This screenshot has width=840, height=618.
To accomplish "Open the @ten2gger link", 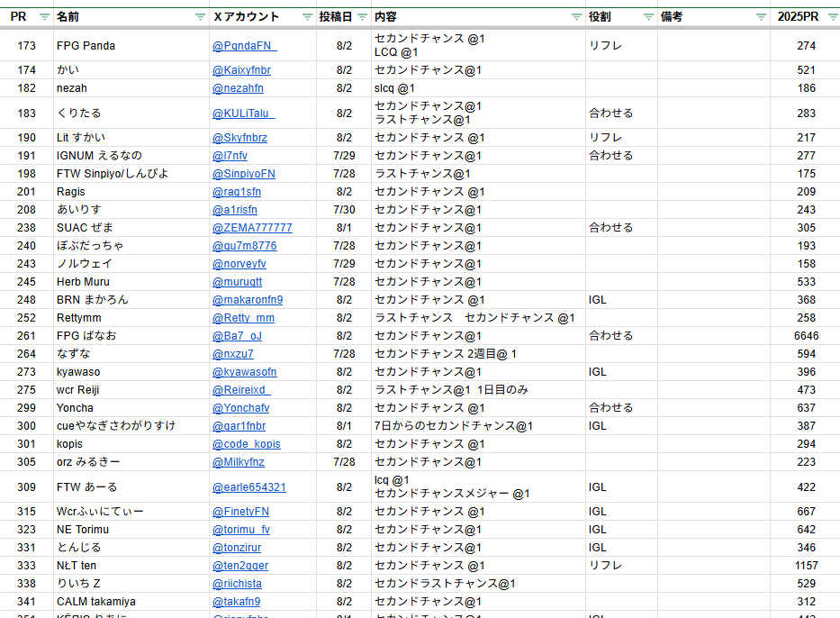I will (240, 566).
